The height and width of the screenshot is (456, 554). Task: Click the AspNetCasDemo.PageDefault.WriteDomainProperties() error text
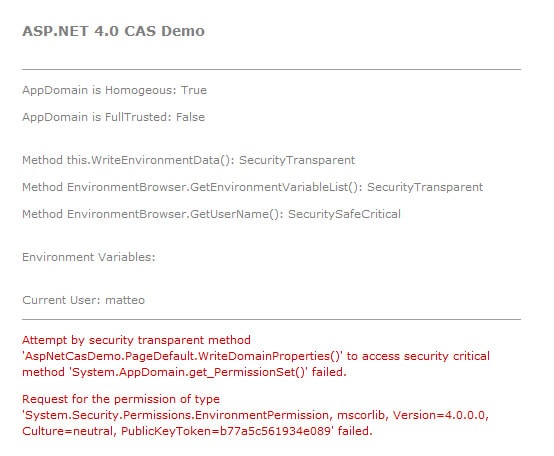tap(182, 356)
